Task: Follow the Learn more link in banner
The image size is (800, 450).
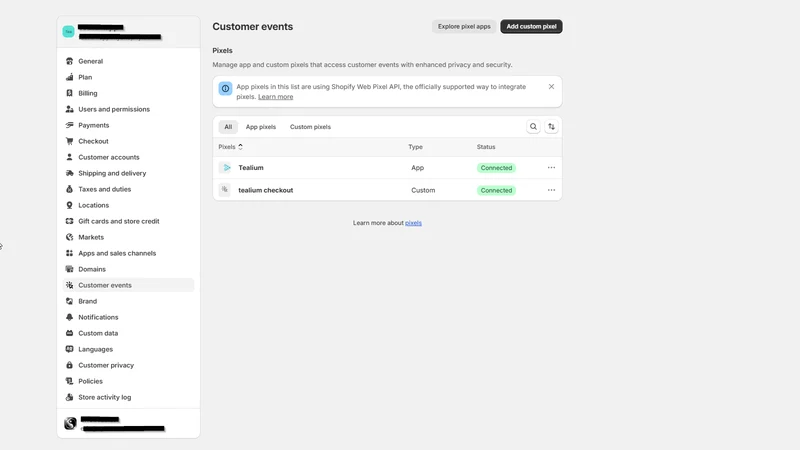Action: [276, 96]
